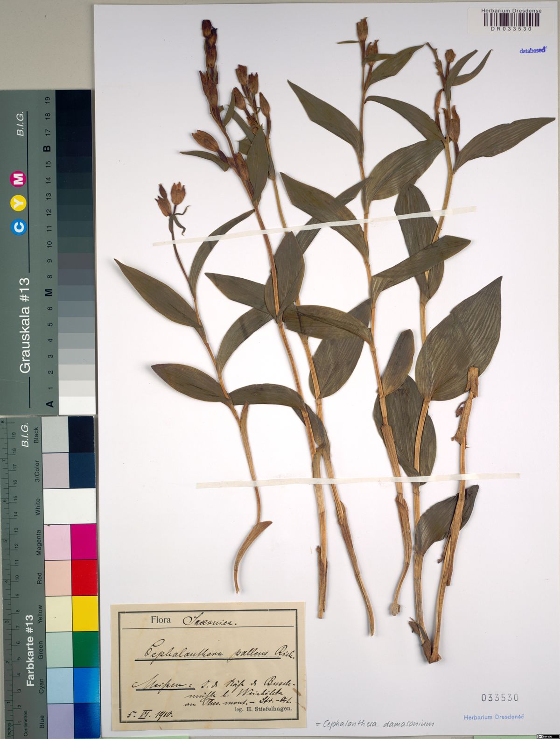Click the stamped number 033530

500,697
